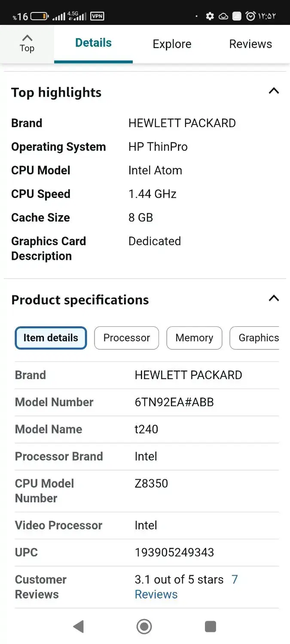This screenshot has height=644, width=290.
Task: Tap the cloud icon in status bar
Action: (223, 16)
